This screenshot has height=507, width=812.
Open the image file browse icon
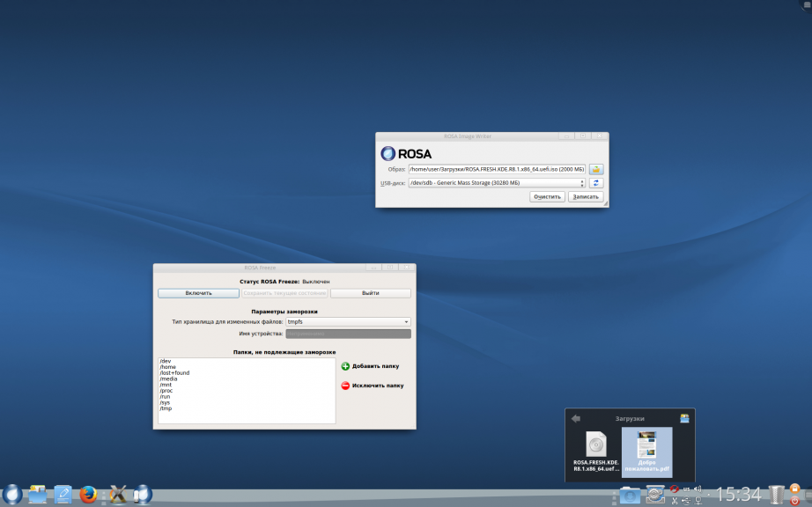596,169
